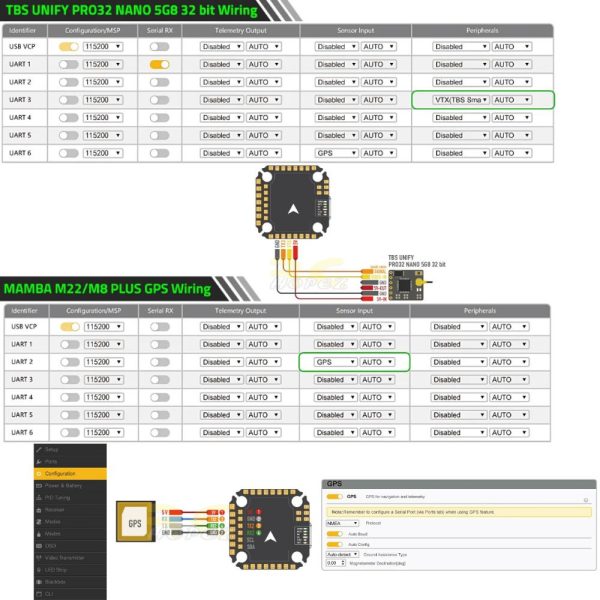Click Serial RX column header in Mamba table
This screenshot has height=600, width=600.
click(160, 311)
